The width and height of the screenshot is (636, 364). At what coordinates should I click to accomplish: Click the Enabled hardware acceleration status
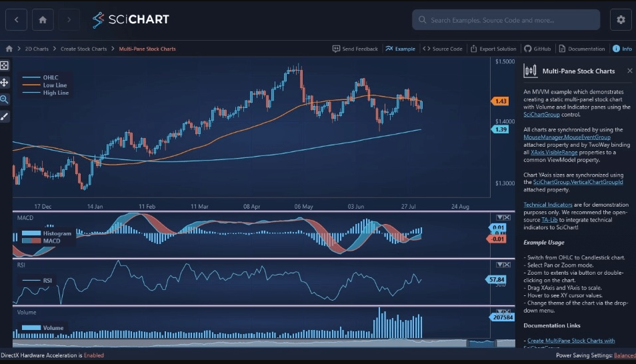pos(94,355)
